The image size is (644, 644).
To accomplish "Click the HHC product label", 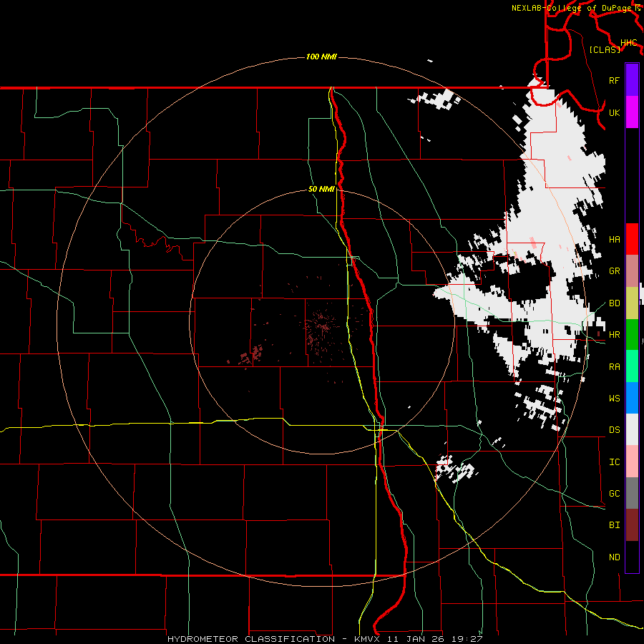I will tap(629, 43).
